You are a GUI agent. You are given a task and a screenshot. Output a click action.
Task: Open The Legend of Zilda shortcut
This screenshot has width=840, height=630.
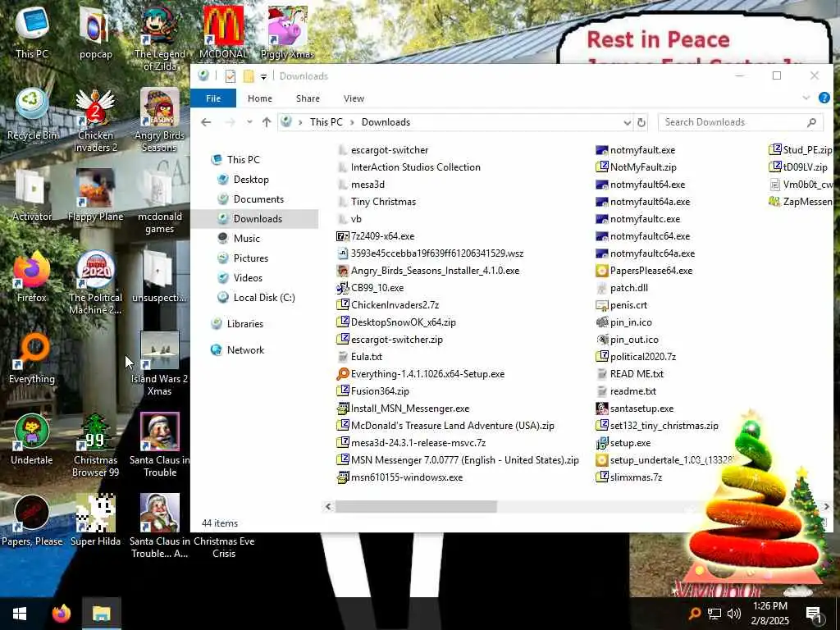[x=160, y=39]
